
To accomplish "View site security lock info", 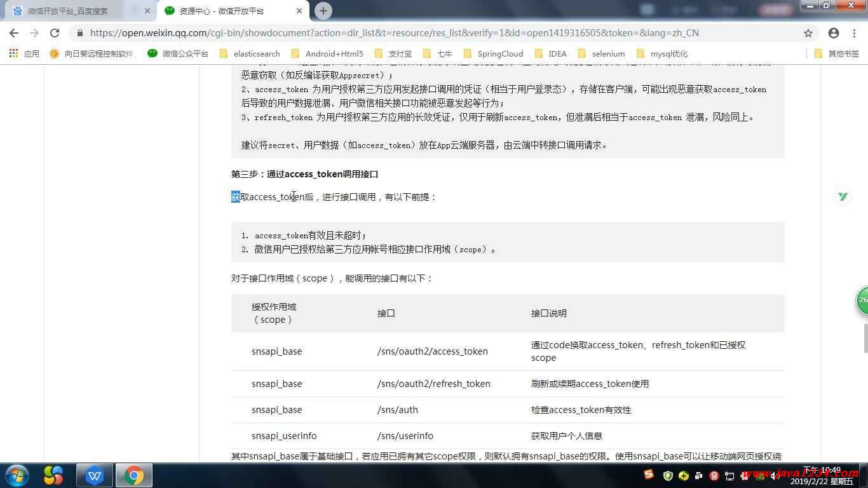I will [79, 33].
